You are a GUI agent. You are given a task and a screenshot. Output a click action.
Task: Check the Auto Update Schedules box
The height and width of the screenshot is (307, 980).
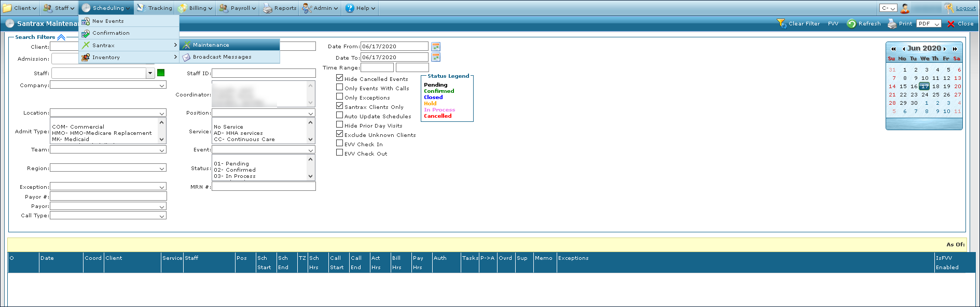(340, 116)
